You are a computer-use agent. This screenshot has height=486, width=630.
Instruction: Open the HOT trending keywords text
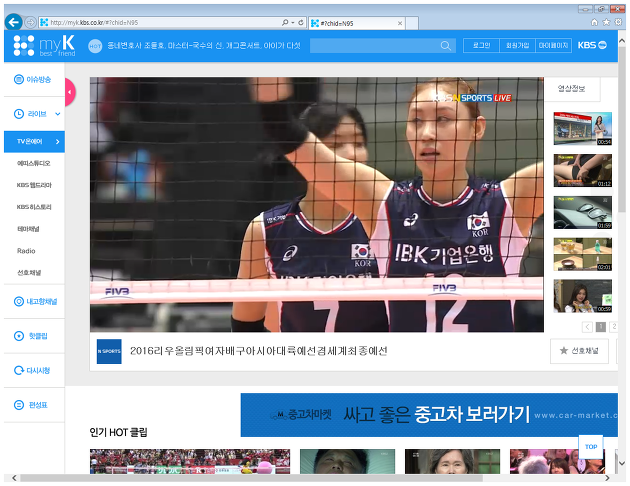204,45
